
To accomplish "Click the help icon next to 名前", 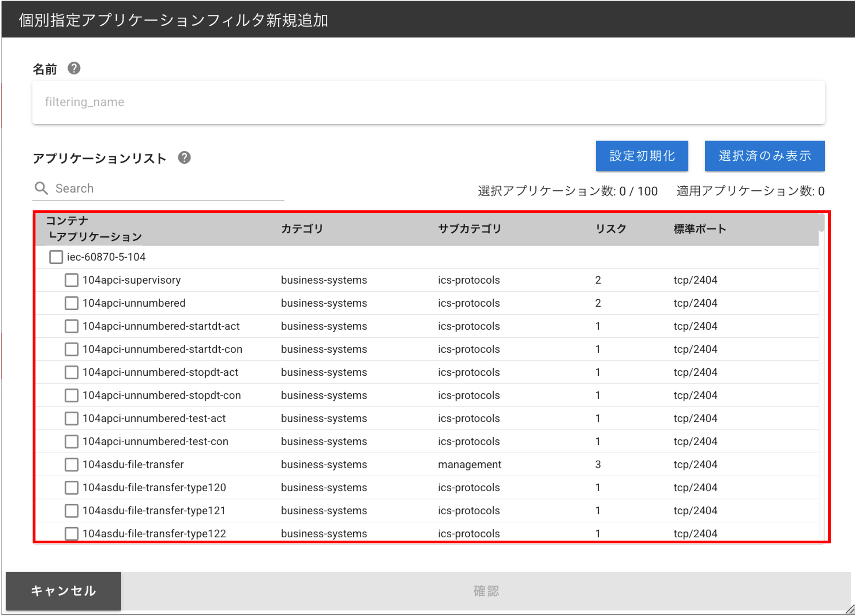I will tap(74, 68).
